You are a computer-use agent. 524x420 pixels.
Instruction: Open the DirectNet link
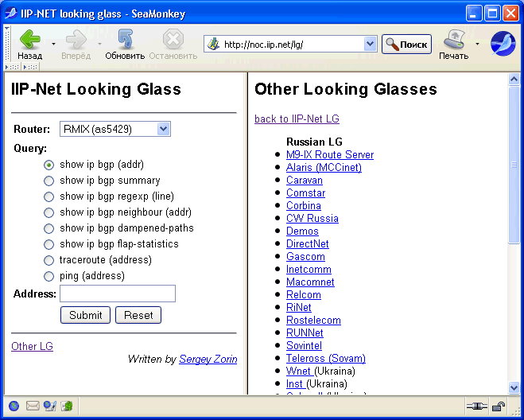308,243
